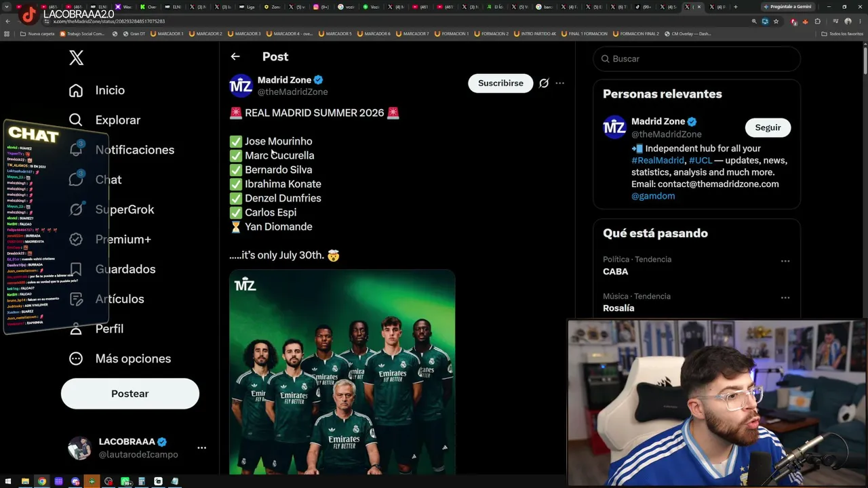The height and width of the screenshot is (488, 868).
Task: Click the @theMadridZone handle on the post
Action: [292, 92]
